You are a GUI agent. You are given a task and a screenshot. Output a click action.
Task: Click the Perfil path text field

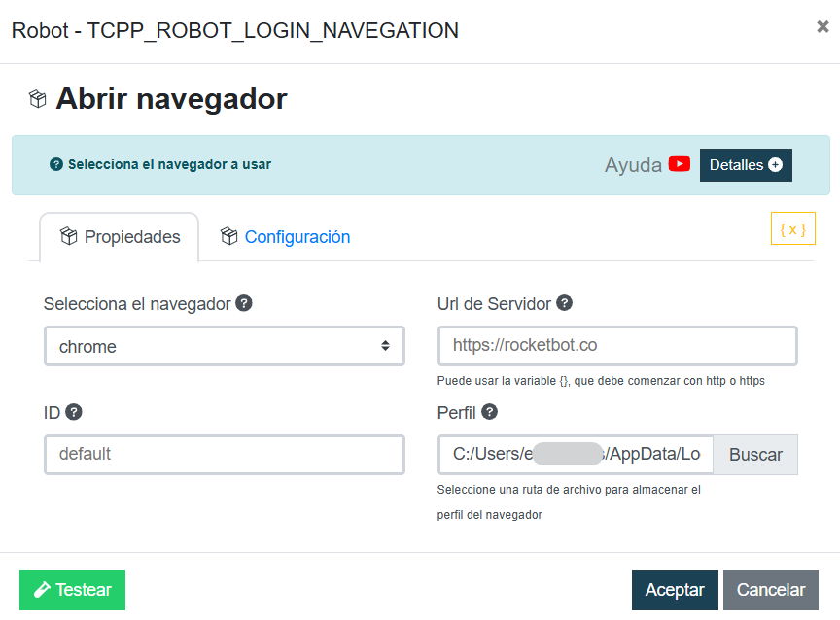point(576,455)
